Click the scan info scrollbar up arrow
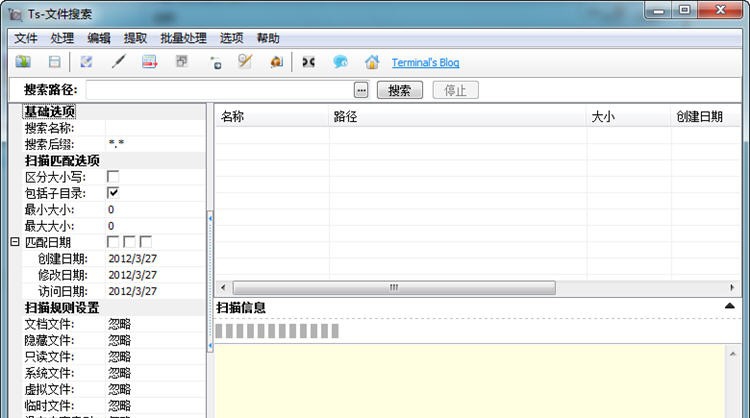This screenshot has height=418, width=750. point(732,354)
